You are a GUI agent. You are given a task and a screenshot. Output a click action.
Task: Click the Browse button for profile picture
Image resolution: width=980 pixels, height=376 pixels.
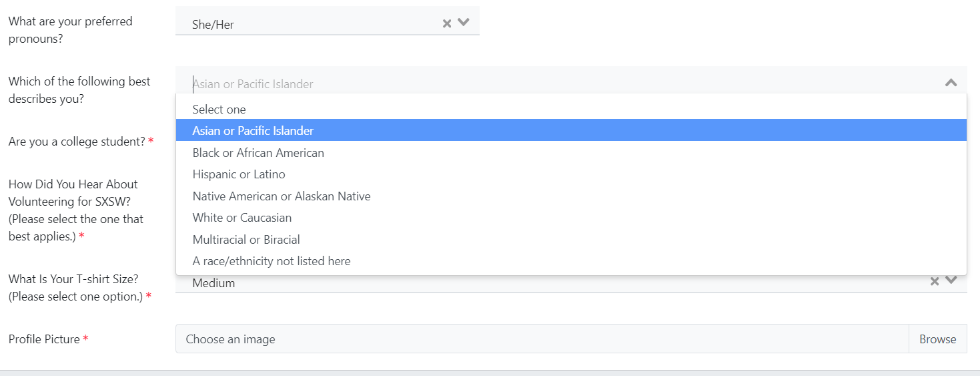938,339
